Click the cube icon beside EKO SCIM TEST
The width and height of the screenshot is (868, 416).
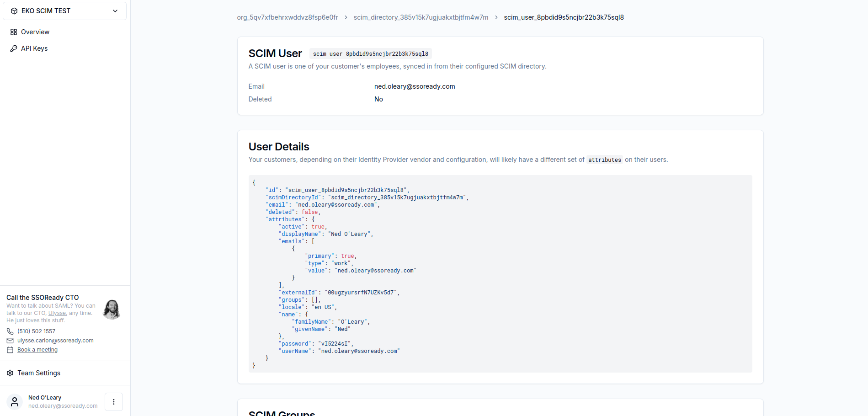pyautogui.click(x=14, y=11)
